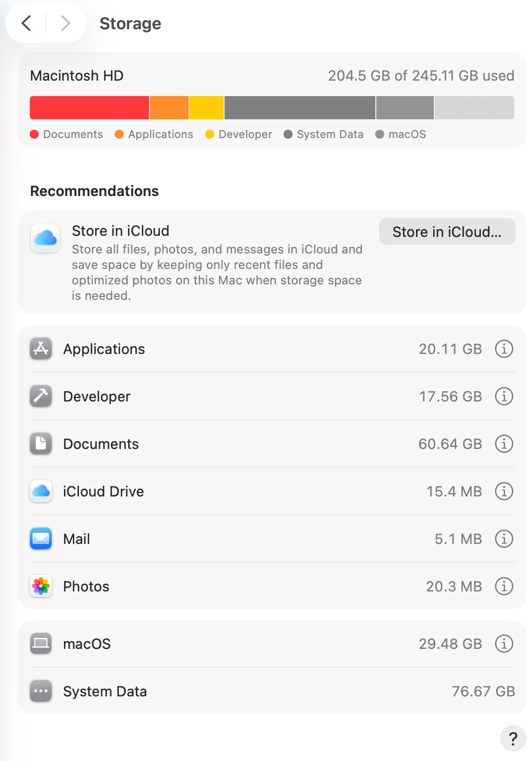Click the Store in iCloud cloud icon
532x761 pixels.
(45, 238)
